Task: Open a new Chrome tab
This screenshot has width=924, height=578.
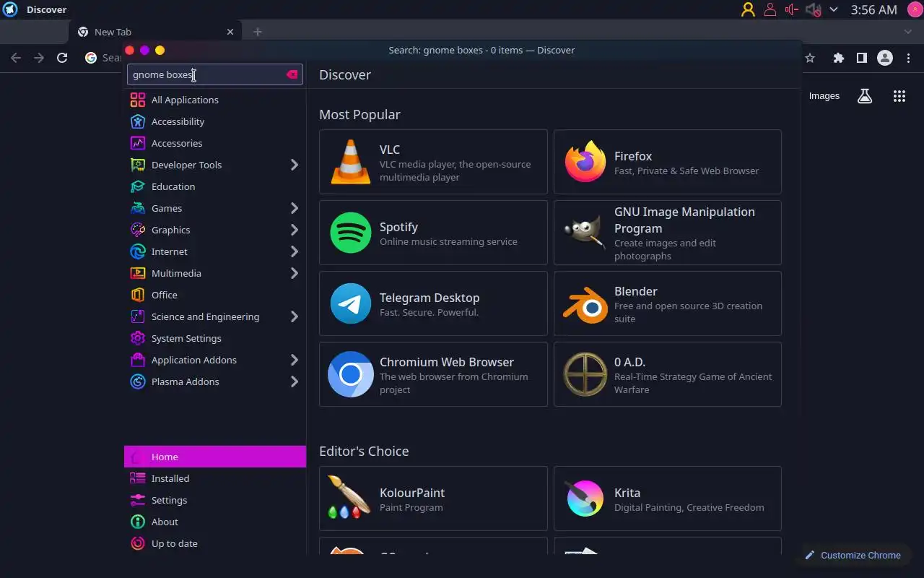Action: point(258,32)
